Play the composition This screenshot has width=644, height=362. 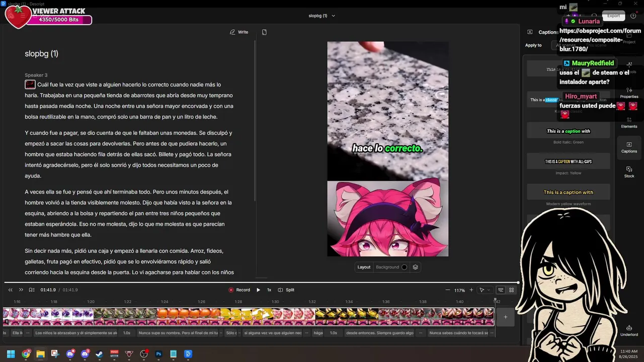258,290
